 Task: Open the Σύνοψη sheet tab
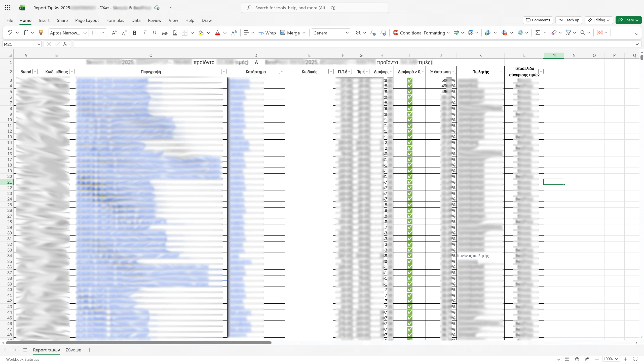73,350
